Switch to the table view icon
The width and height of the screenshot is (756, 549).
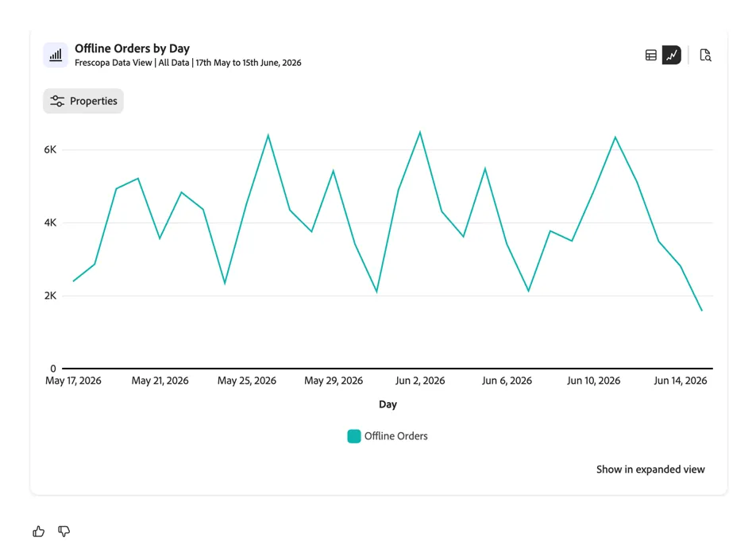click(x=651, y=55)
